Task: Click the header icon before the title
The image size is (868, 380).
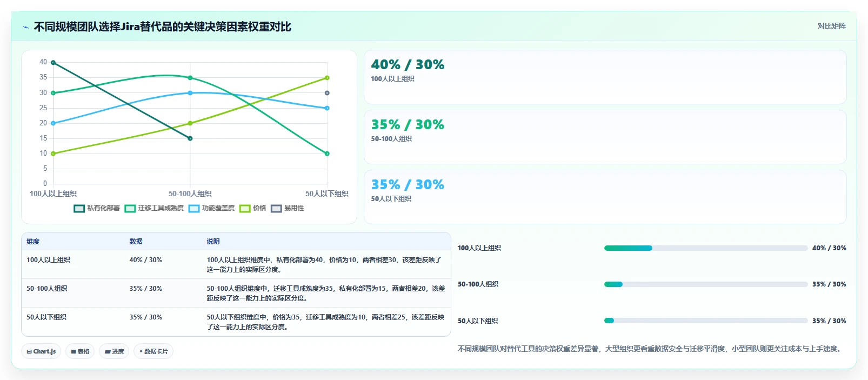Action: (25, 27)
